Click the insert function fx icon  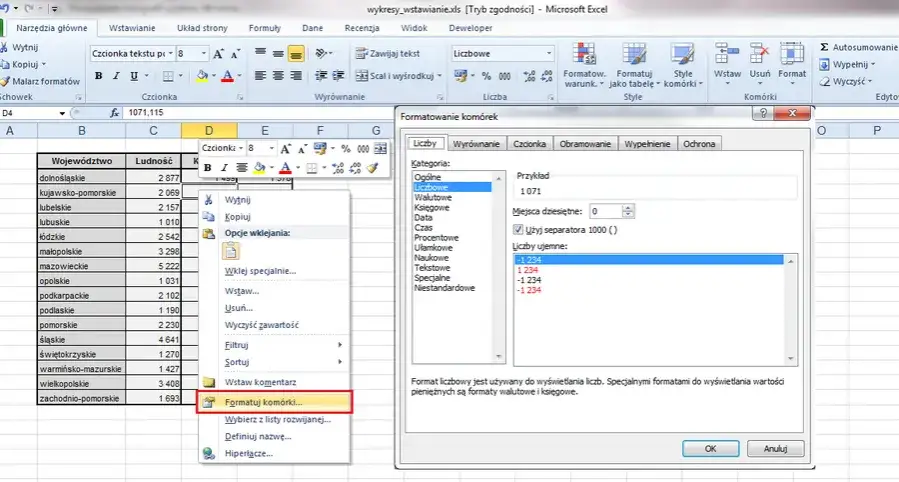coord(114,114)
